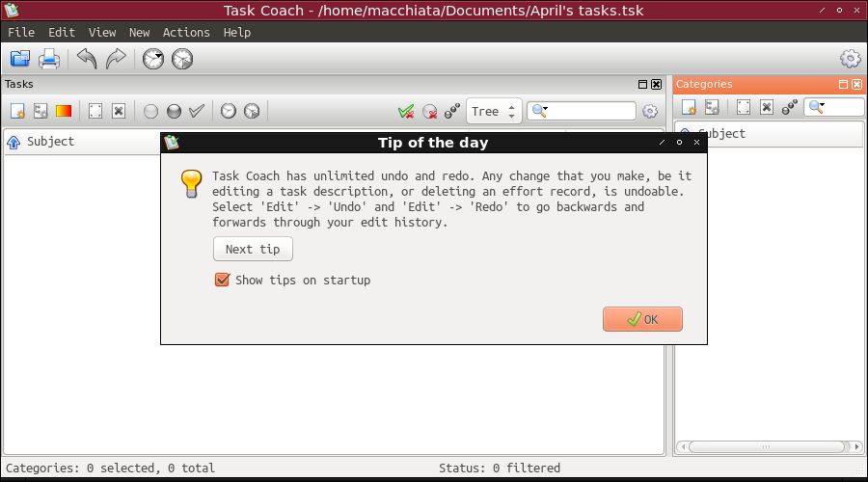
Task: Sort tasks by Subject column header
Action: pos(50,141)
